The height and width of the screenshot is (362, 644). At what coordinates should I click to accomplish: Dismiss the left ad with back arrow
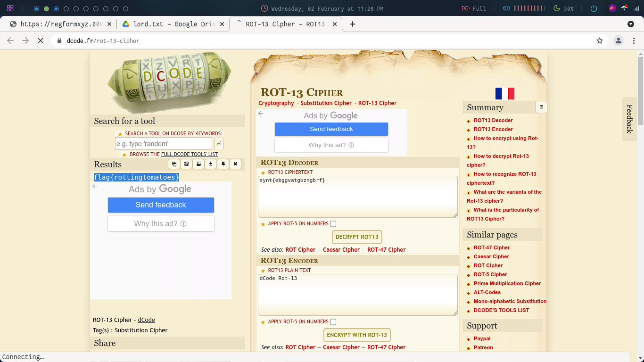click(95, 186)
